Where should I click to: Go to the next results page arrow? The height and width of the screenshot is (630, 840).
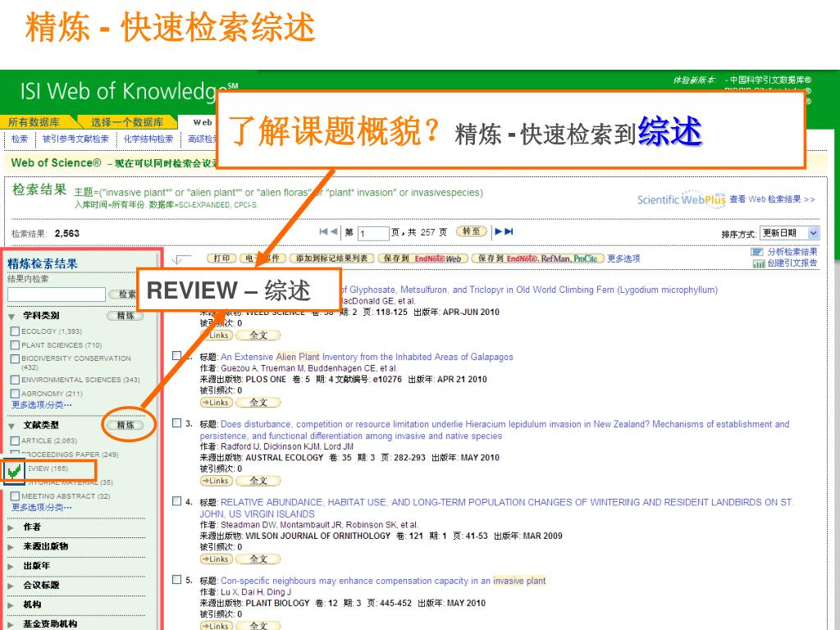point(498,231)
